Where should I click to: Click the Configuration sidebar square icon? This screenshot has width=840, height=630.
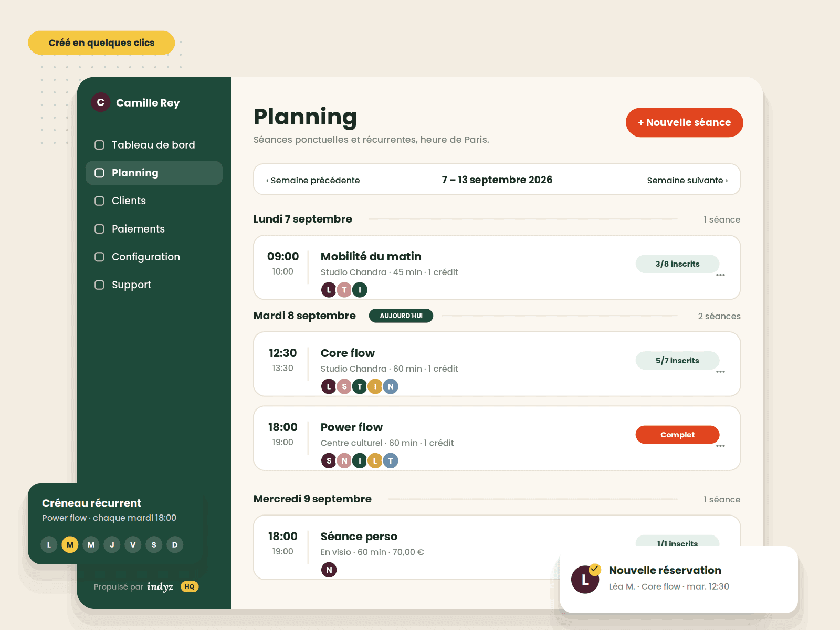99,257
